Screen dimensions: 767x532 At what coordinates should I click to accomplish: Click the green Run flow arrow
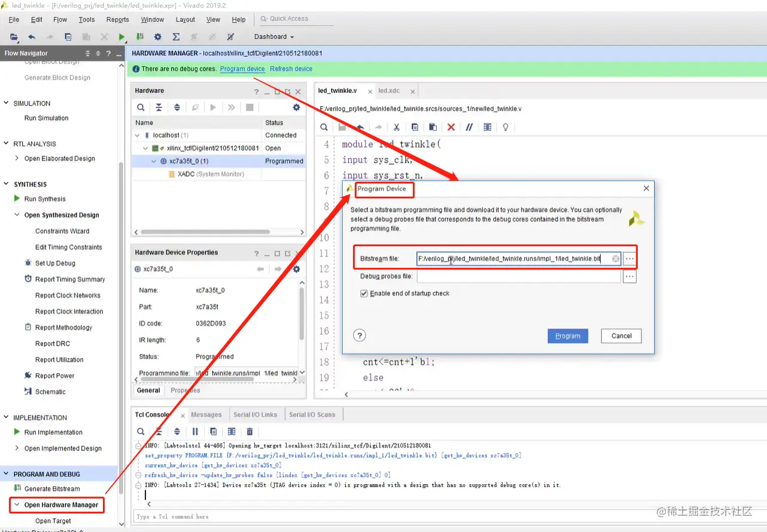(x=121, y=37)
